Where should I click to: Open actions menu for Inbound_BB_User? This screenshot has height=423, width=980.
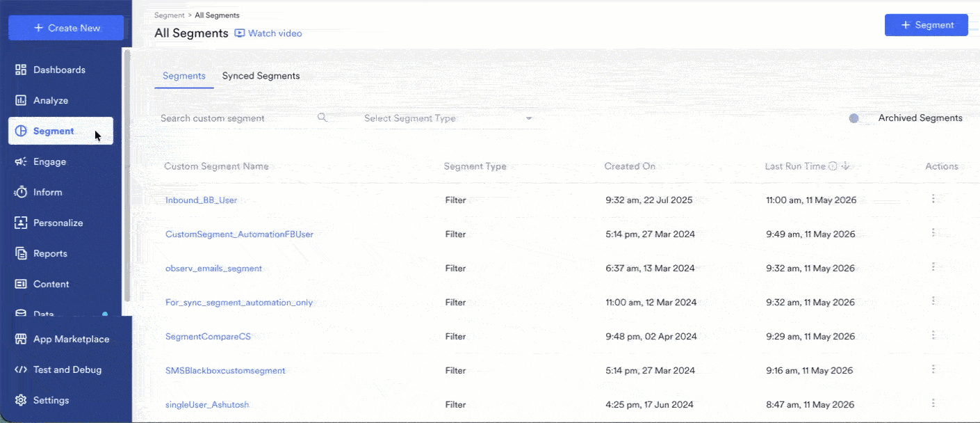click(x=933, y=199)
